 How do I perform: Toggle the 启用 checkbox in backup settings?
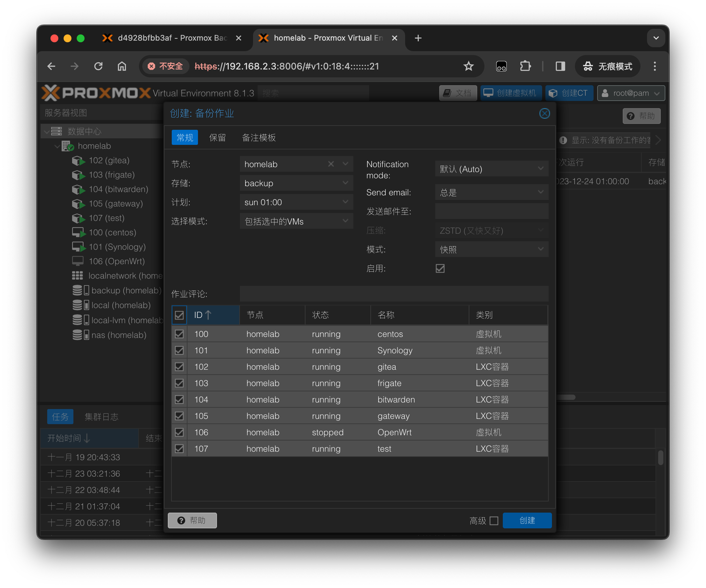pos(440,268)
